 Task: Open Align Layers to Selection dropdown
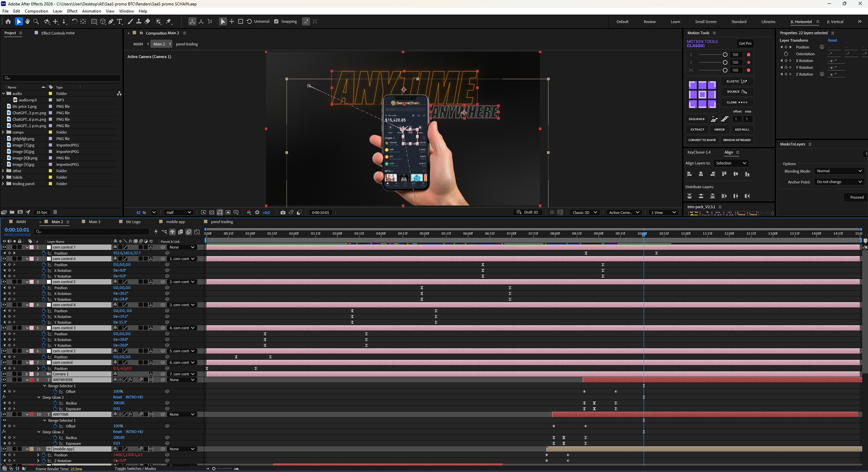[x=731, y=163]
